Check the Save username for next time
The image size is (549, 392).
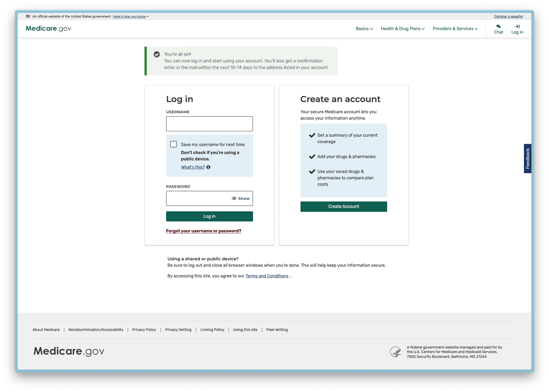(174, 144)
